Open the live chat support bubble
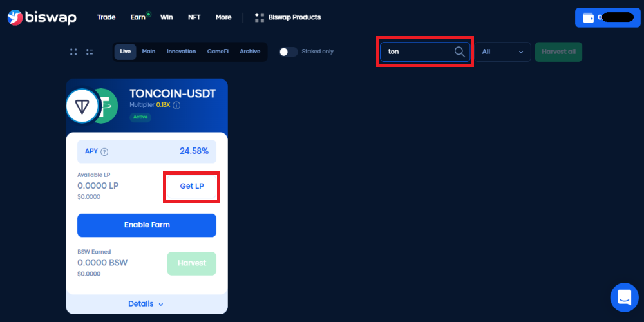Image resolution: width=644 pixels, height=322 pixels. (x=624, y=297)
